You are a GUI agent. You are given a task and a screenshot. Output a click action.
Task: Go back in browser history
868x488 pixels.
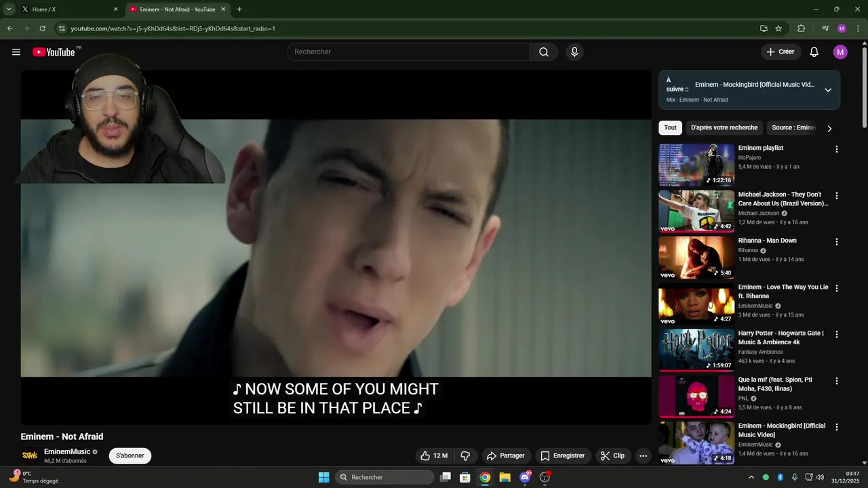(9, 28)
